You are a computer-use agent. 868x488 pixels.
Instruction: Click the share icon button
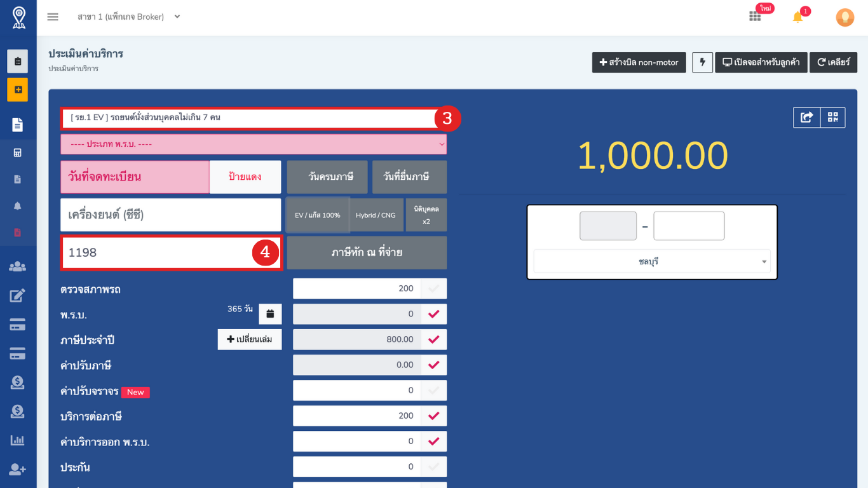[807, 118]
